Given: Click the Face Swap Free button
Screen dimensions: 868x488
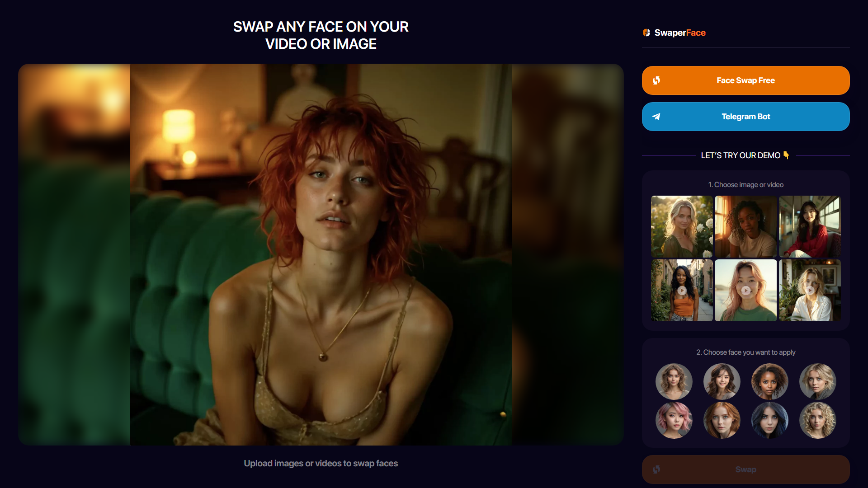Looking at the screenshot, I should 746,80.
